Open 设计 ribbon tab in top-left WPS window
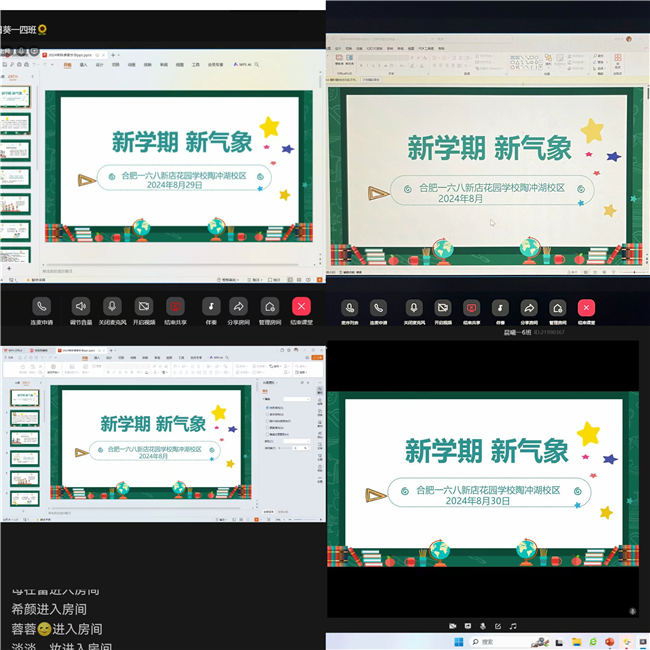 (99, 65)
